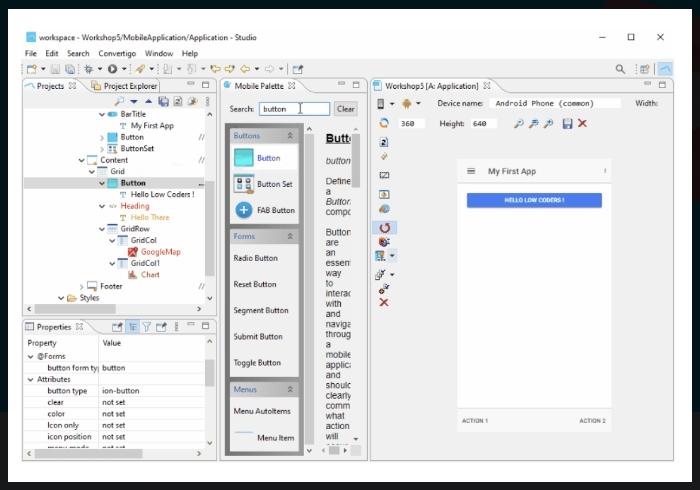
Task: Switch to the Project Explorer tab
Action: click(x=130, y=86)
